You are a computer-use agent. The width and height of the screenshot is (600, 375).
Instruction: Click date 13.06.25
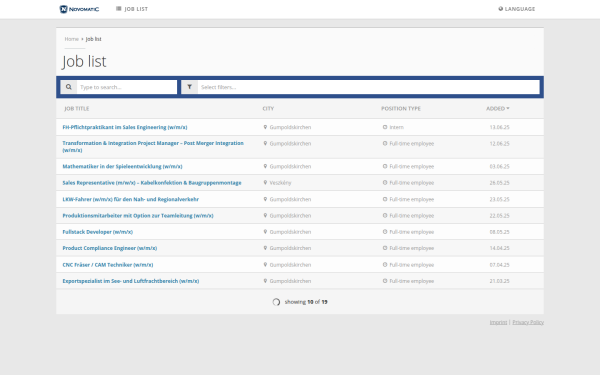(499, 127)
